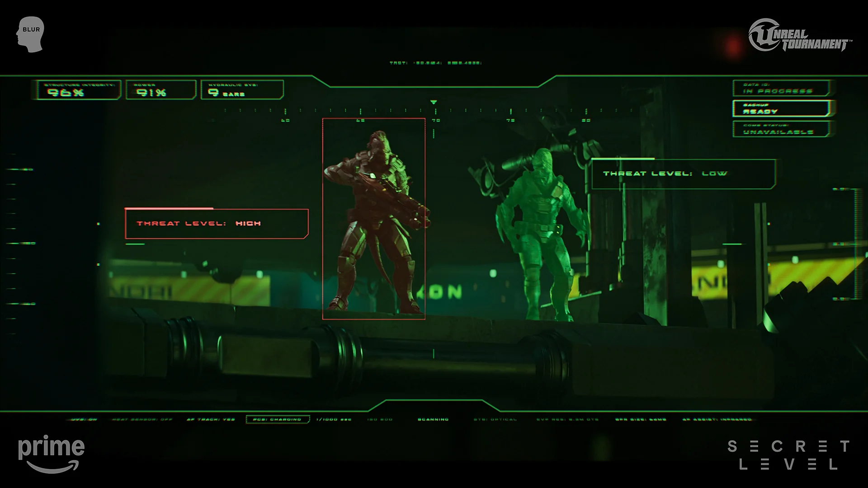Click the PCS Charging box
This screenshot has width=868, height=488.
tap(277, 420)
